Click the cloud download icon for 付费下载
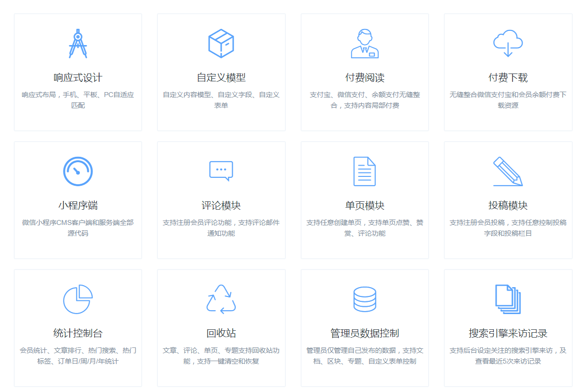The image size is (588, 392). coord(508,43)
